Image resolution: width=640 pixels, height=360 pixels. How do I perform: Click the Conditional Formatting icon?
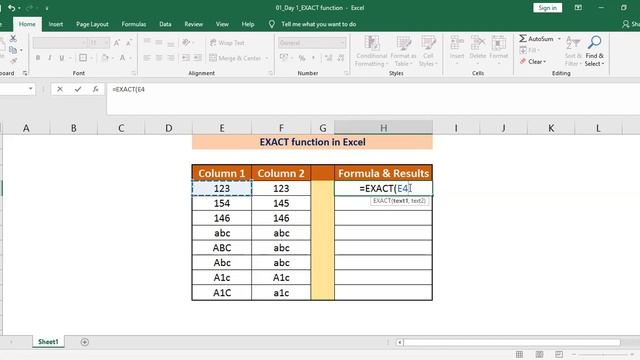(x=371, y=42)
